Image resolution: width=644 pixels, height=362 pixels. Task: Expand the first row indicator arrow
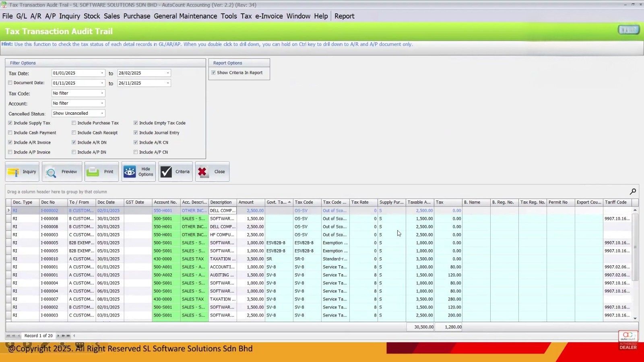pos(8,210)
